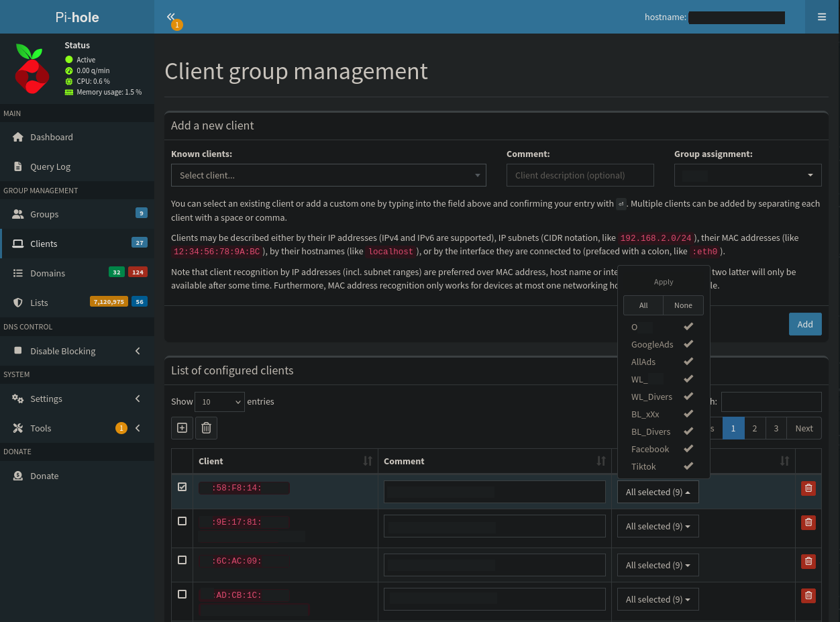Edit the comment field for :AD:CB:1C:
Screen dimensions: 840x622
494,599
